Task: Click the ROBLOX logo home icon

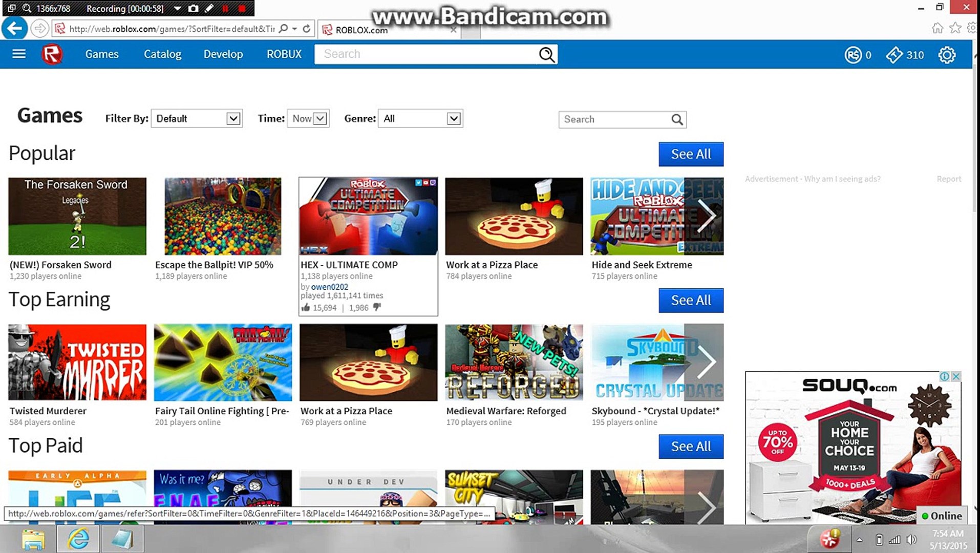Action: pos(52,54)
